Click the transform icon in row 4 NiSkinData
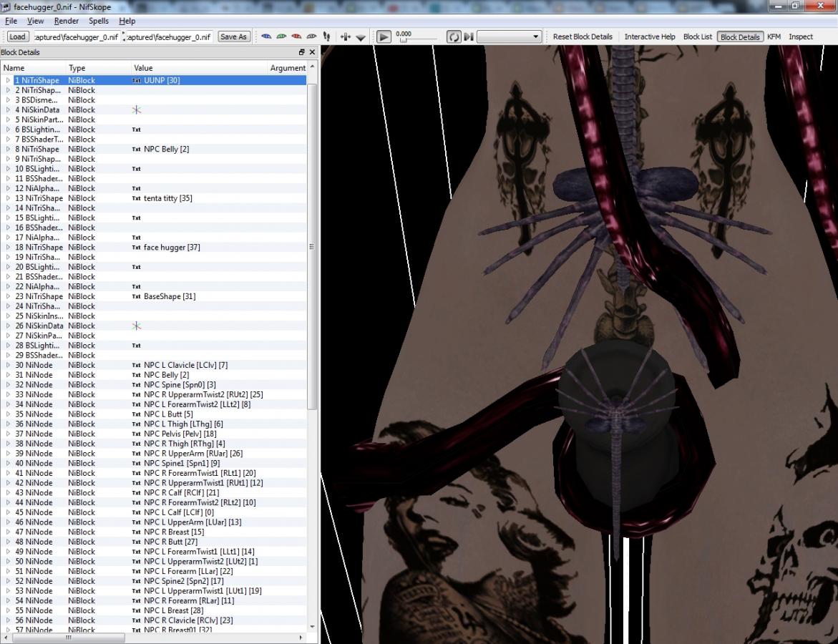Image resolution: width=838 pixels, height=644 pixels. pyautogui.click(x=136, y=109)
